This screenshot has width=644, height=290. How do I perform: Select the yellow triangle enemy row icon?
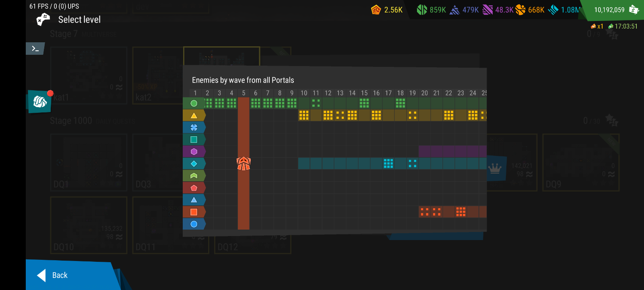coord(194,116)
